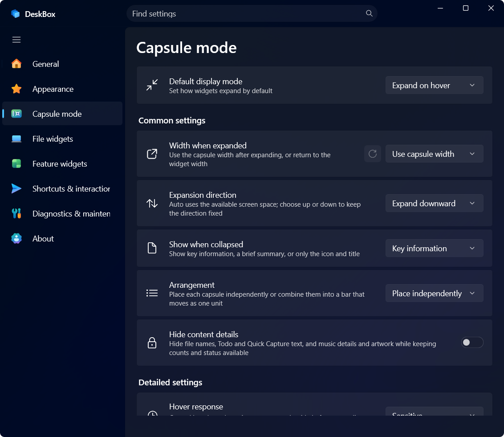Open the Place independently dropdown

(434, 293)
